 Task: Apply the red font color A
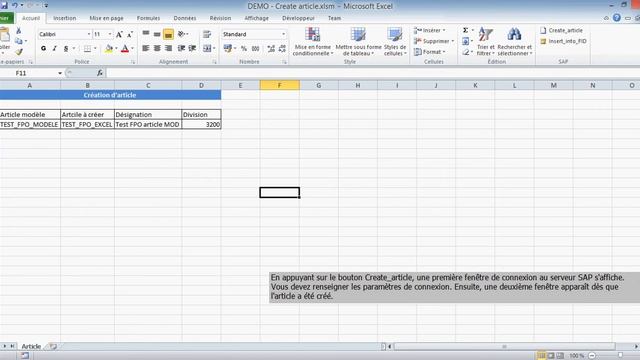[x=125, y=49]
